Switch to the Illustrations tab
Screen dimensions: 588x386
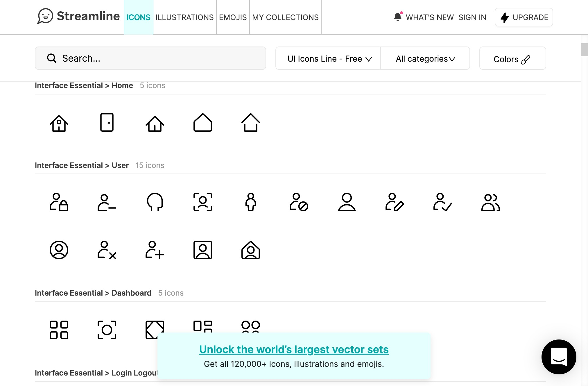(x=184, y=17)
